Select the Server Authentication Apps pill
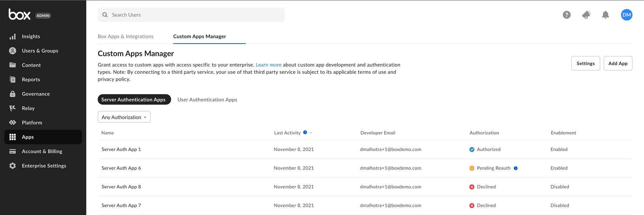The image size is (644, 215). pyautogui.click(x=134, y=99)
